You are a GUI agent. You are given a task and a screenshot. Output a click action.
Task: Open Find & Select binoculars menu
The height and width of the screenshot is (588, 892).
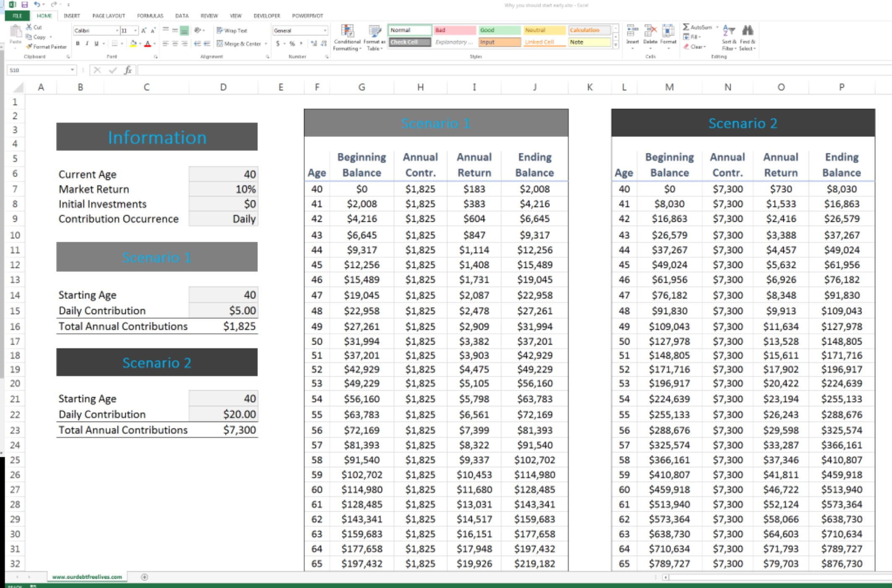click(x=747, y=38)
